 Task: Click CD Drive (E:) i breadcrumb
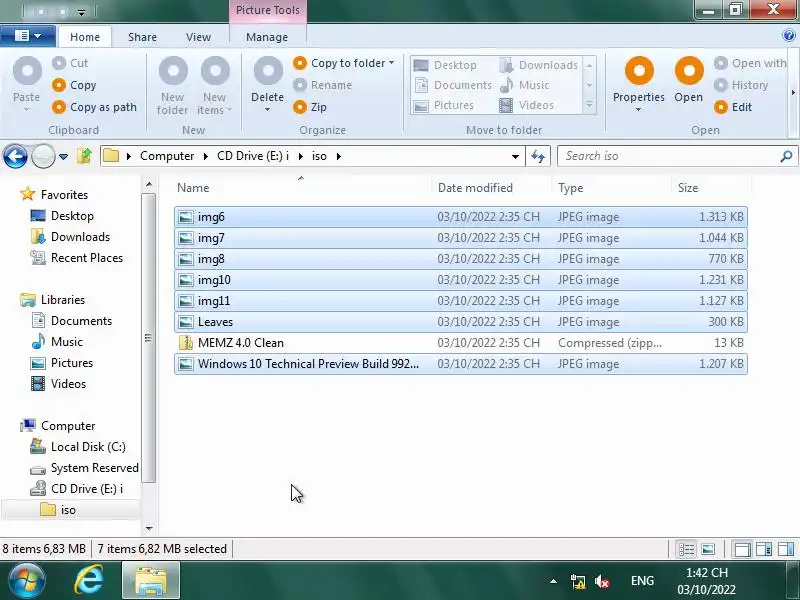[253, 156]
